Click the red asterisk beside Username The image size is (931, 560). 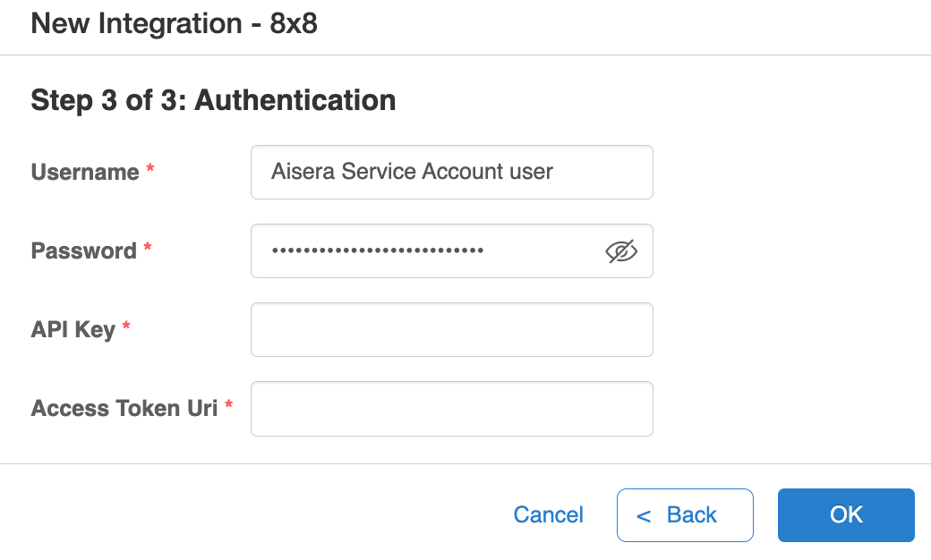click(x=150, y=168)
